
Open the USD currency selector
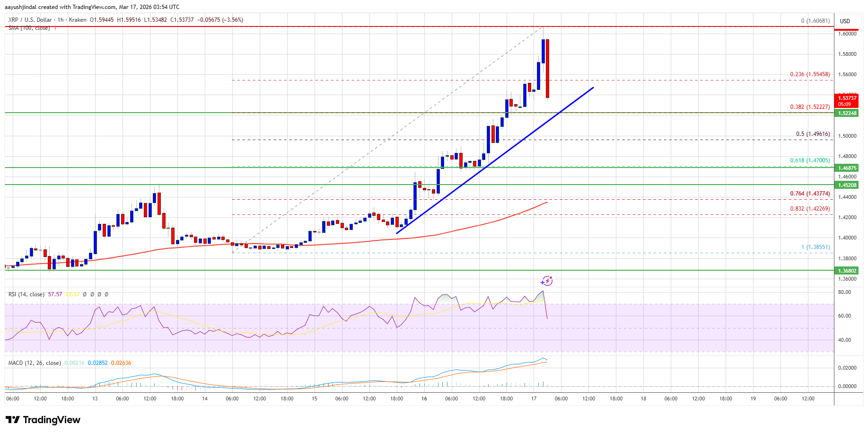(845, 21)
